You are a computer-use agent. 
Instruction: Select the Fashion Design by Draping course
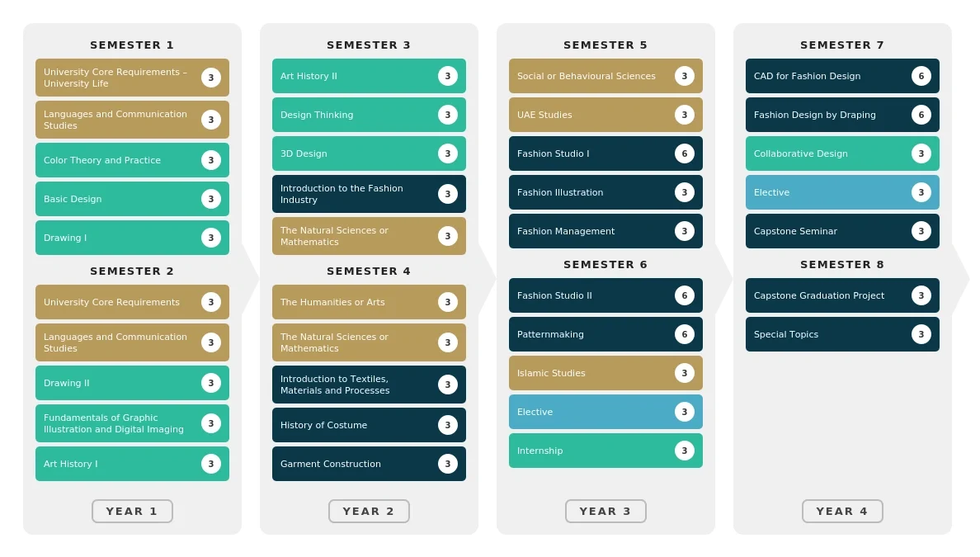coord(842,115)
